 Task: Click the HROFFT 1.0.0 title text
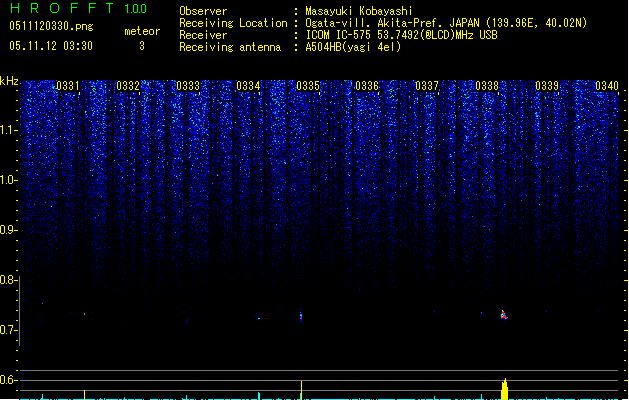point(78,8)
